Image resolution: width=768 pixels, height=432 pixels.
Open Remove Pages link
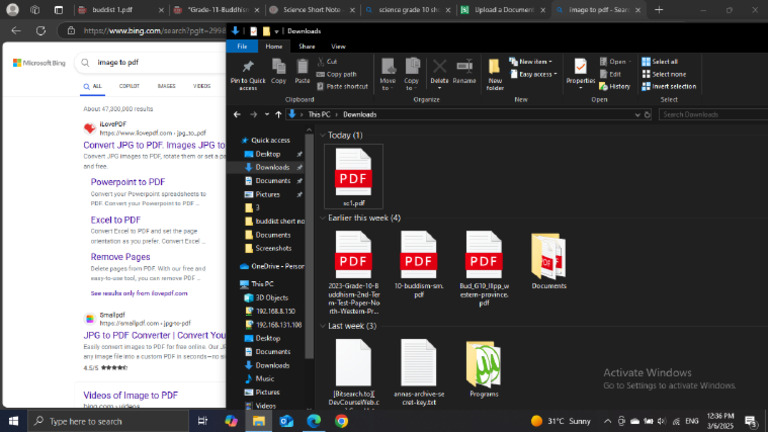[x=120, y=257]
